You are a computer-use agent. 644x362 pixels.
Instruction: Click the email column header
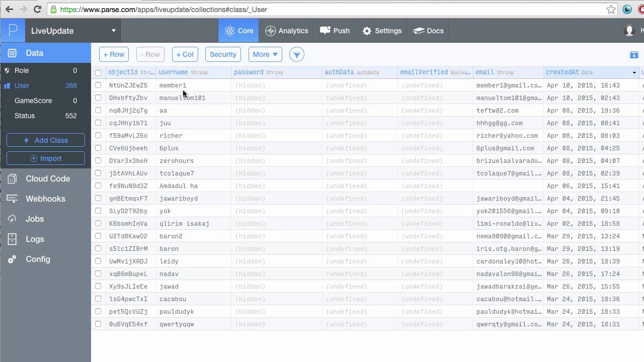(508, 72)
